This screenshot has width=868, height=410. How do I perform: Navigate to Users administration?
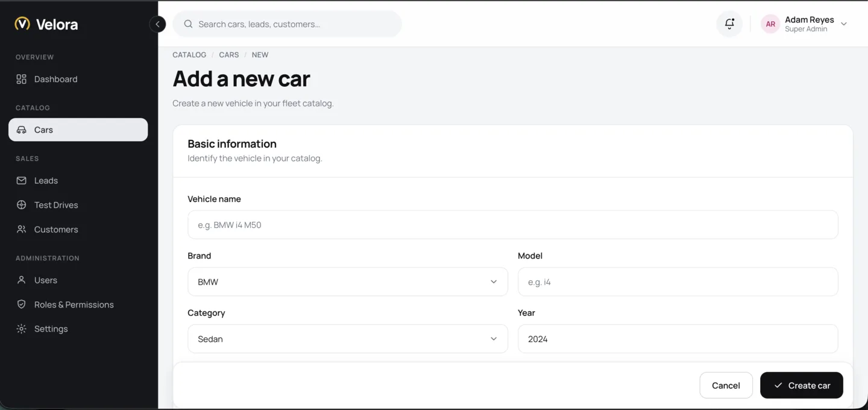(x=78, y=280)
